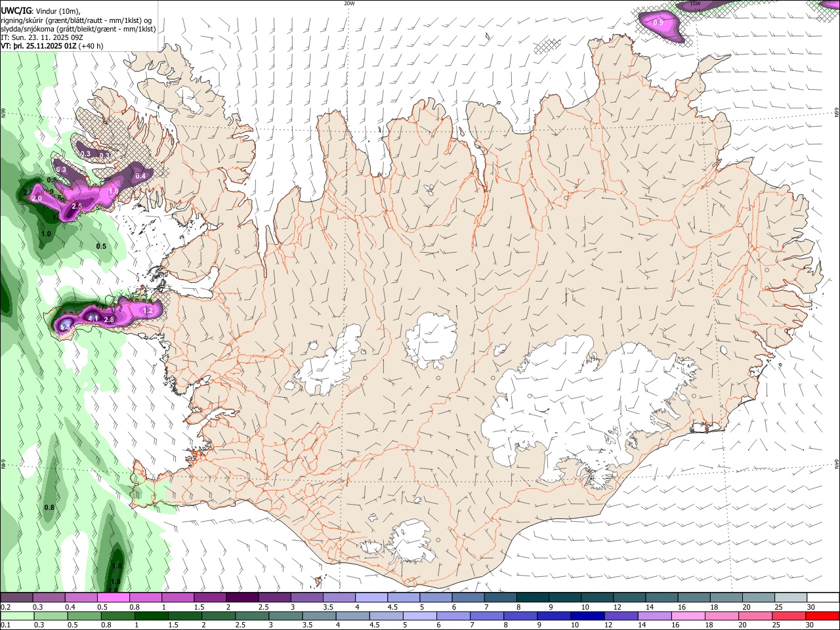Click the black 0.8 rain value in the southwest sea
Image resolution: width=840 pixels, height=630 pixels.
coord(49,507)
